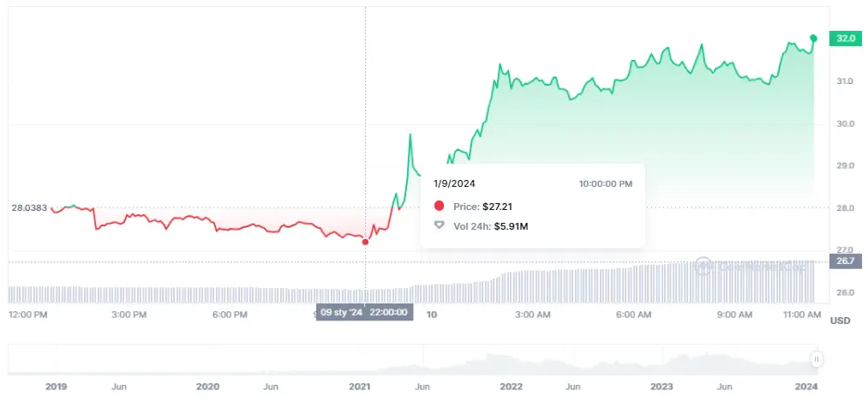This screenshot has height=402, width=868.
Task: Click the 11:00 AM time axis label
Action: pyautogui.click(x=802, y=315)
